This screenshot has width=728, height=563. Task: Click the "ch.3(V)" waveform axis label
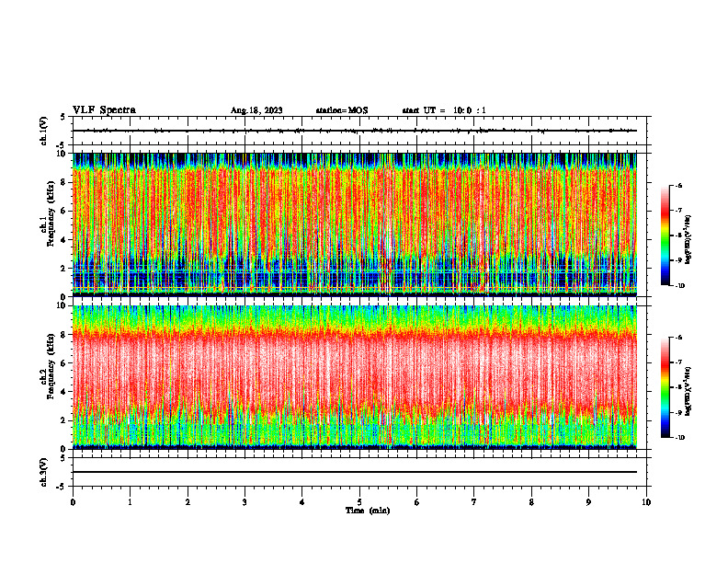43,472
